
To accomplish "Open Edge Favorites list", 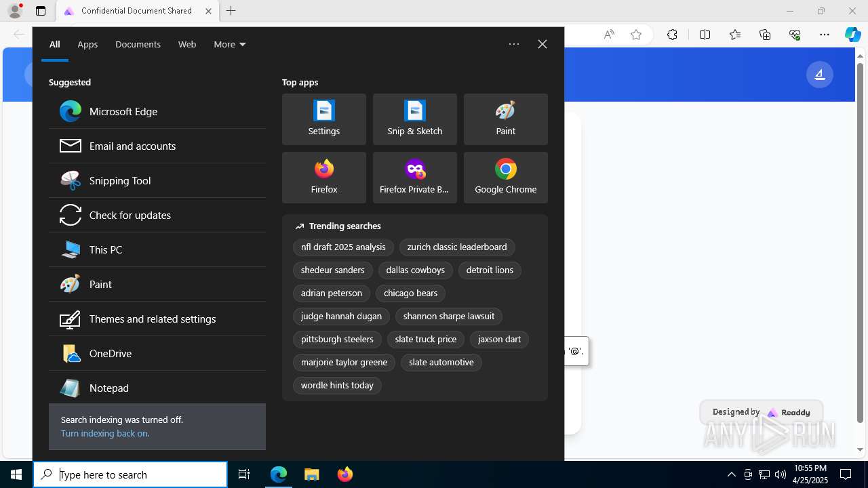I will 735,35.
